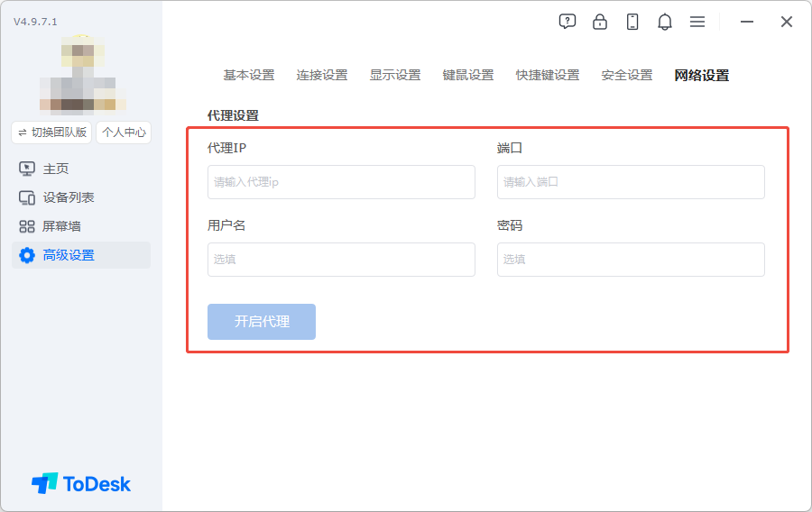The height and width of the screenshot is (512, 812).
Task: Focus the 代理IP input field
Action: point(341,182)
